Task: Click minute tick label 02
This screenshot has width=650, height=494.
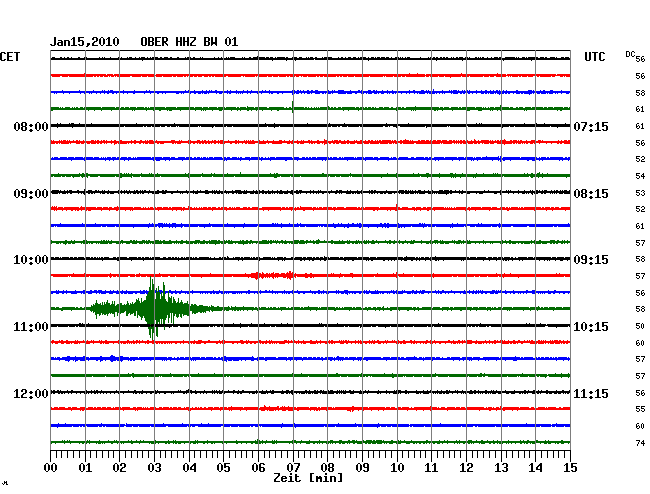Action: click(x=119, y=468)
